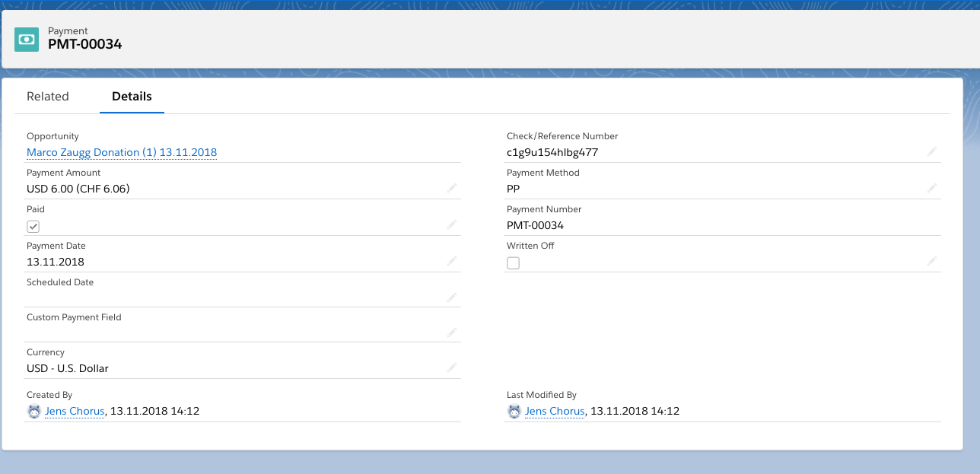Screen dimensions: 980x474
Task: Click the Payment record icon in header
Action: pyautogui.click(x=27, y=40)
